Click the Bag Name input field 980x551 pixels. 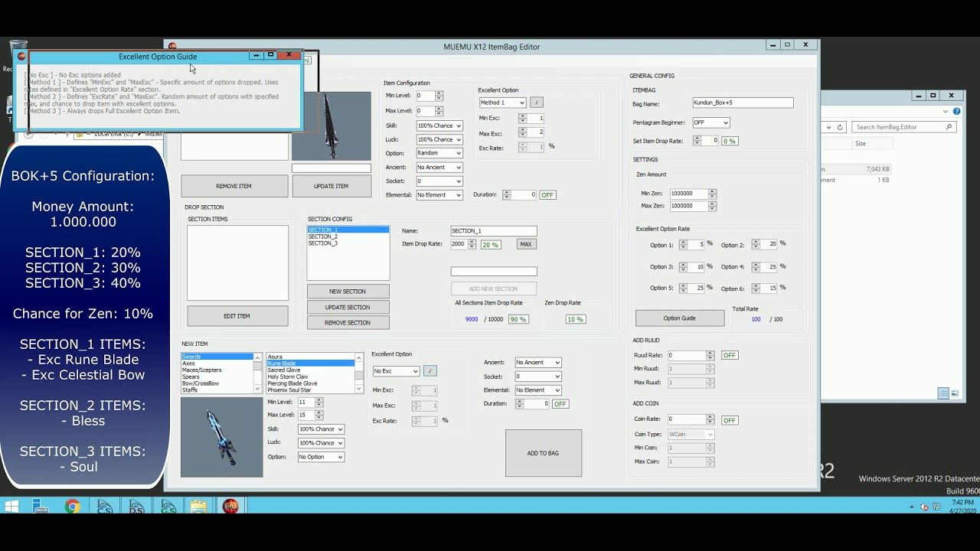(x=743, y=103)
